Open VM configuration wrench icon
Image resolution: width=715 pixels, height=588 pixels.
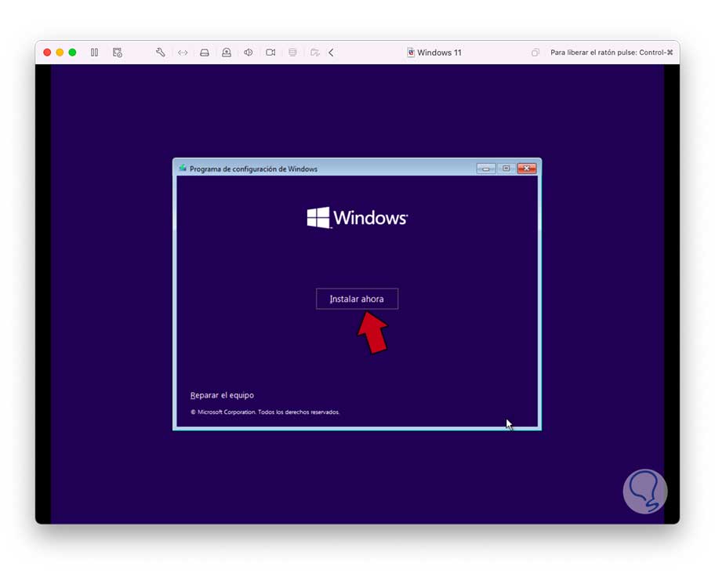click(160, 53)
